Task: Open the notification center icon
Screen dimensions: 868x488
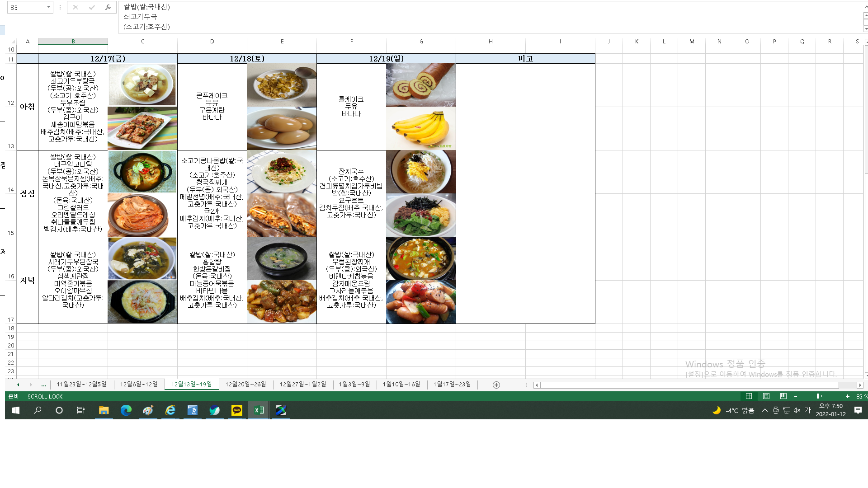Action: 858,410
